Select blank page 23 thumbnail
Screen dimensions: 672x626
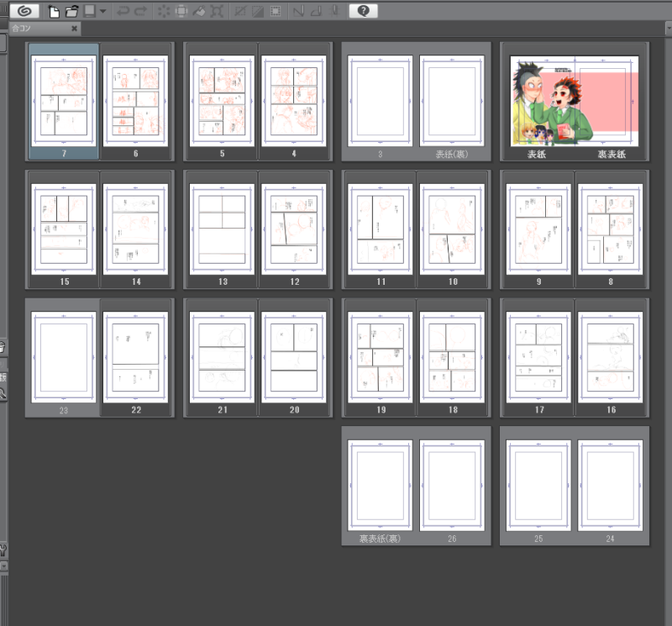click(x=64, y=357)
